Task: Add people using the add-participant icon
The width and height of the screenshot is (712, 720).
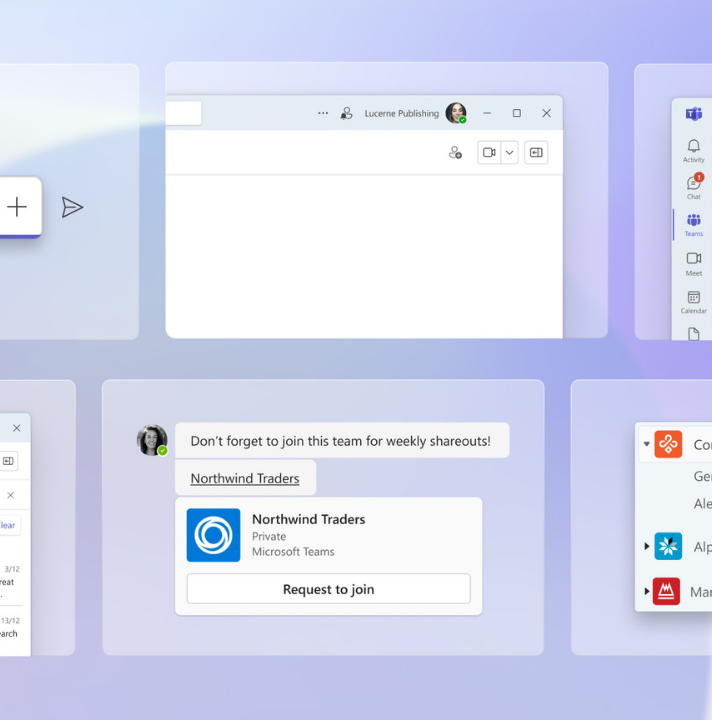Action: pyautogui.click(x=455, y=152)
